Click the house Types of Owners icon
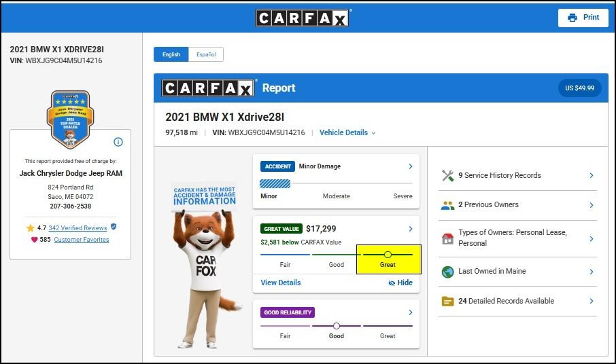This screenshot has width=616, height=364. pos(447,238)
